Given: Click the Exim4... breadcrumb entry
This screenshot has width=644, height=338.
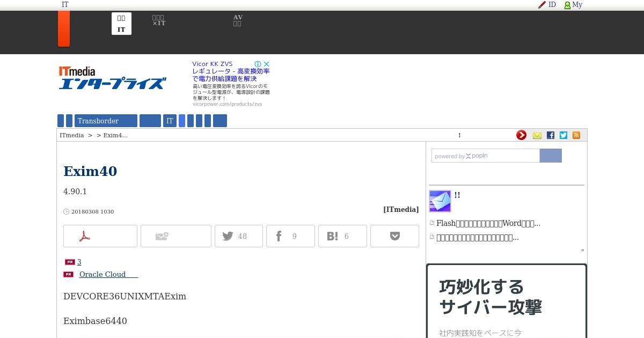Looking at the screenshot, I should (115, 135).
